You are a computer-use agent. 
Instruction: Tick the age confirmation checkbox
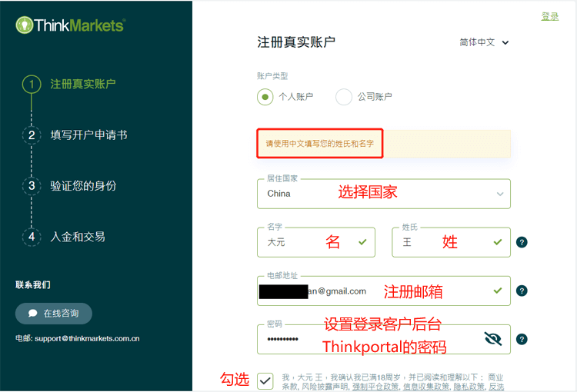coord(265,381)
